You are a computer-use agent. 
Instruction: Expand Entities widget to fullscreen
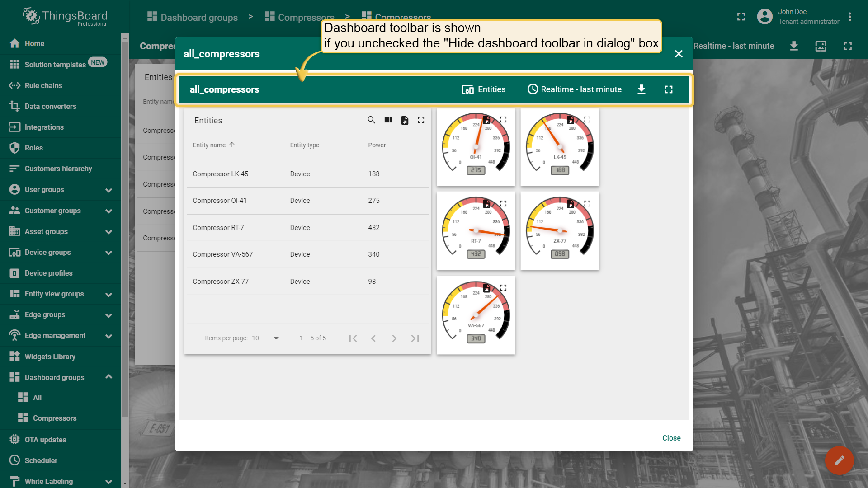pyautogui.click(x=421, y=120)
